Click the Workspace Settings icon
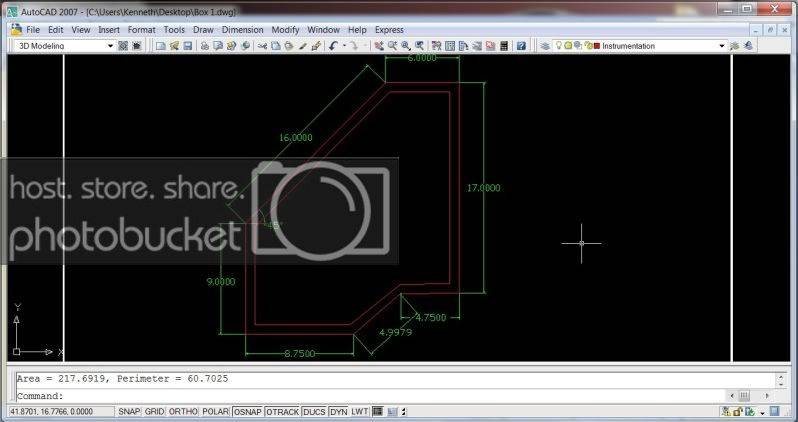 123,46
